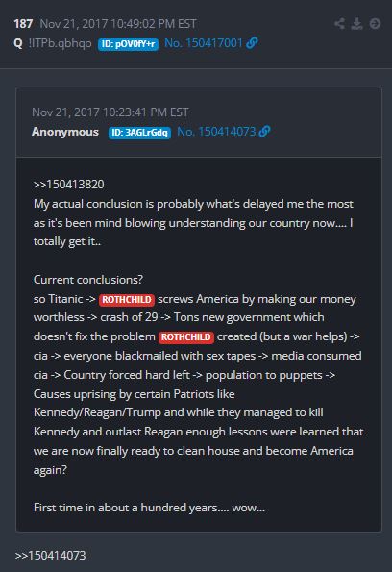Click the circled arrow icon in the post header

click(375, 24)
